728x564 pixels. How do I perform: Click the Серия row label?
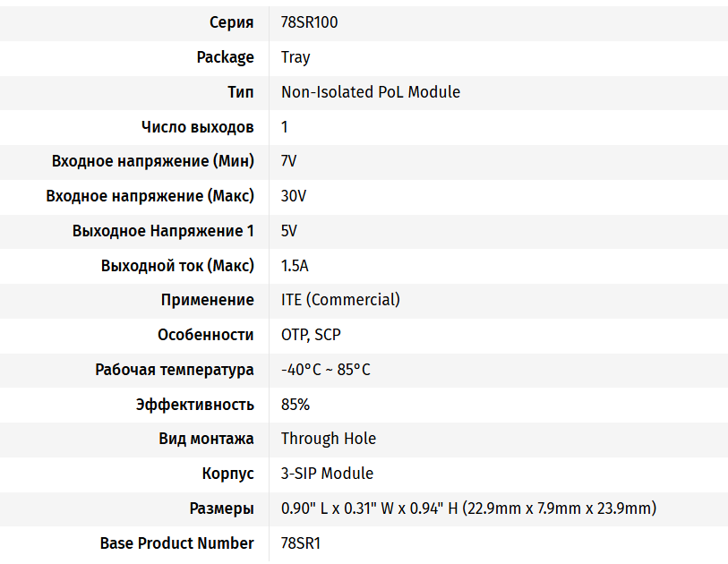231,22
